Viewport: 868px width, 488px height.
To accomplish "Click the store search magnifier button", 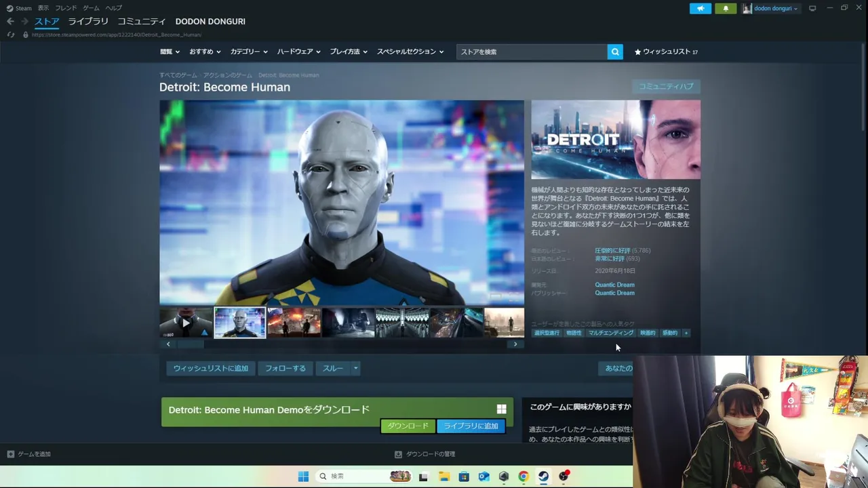I will tap(615, 52).
